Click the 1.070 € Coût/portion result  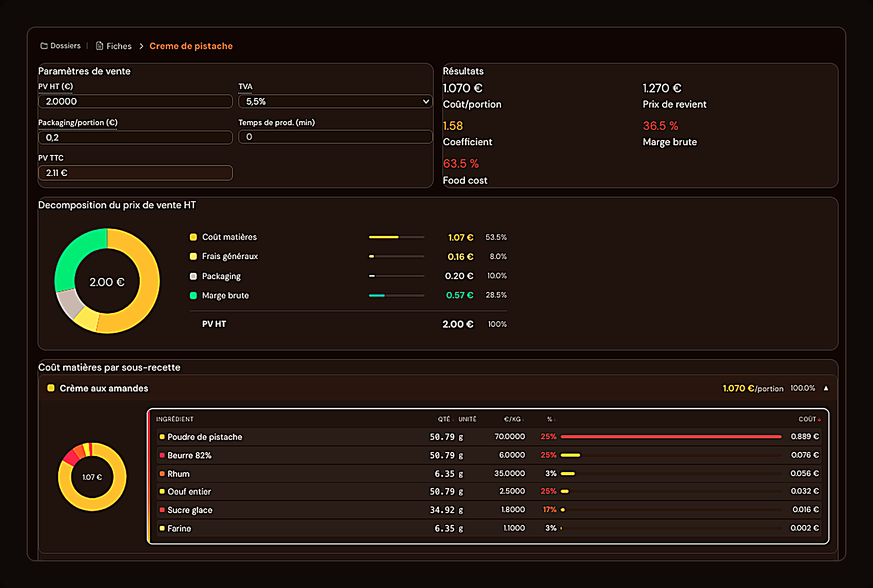(x=463, y=88)
